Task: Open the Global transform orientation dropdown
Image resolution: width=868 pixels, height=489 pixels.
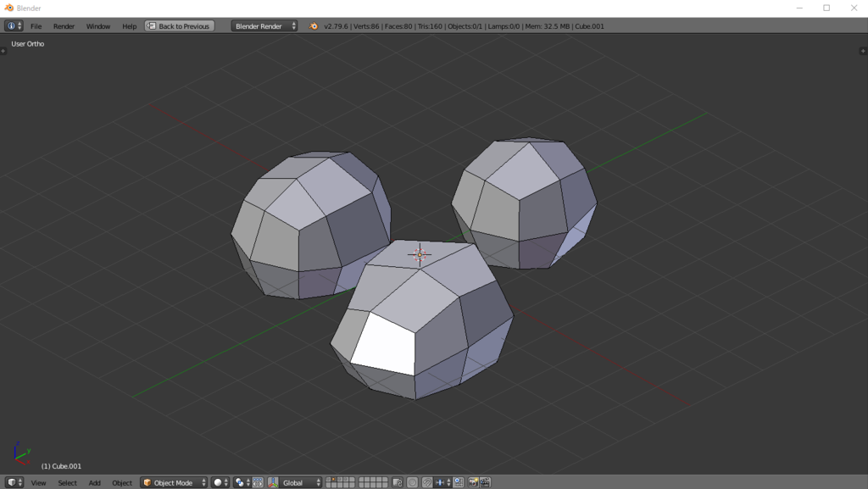Action: tap(300, 482)
